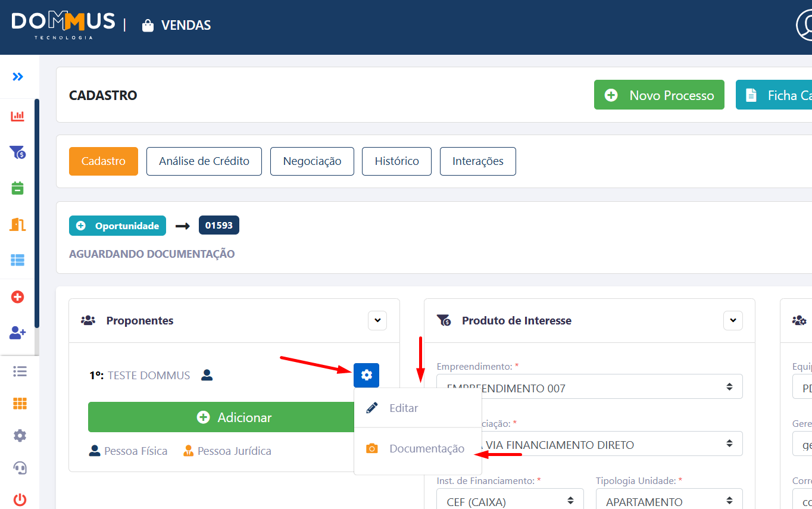Click the orange building door sidebar icon

[18, 224]
